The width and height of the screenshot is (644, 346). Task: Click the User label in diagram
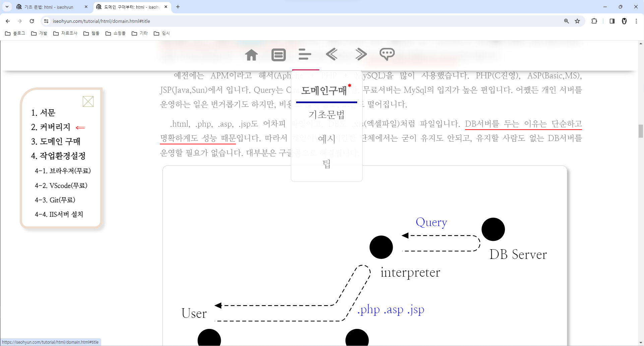click(x=194, y=313)
